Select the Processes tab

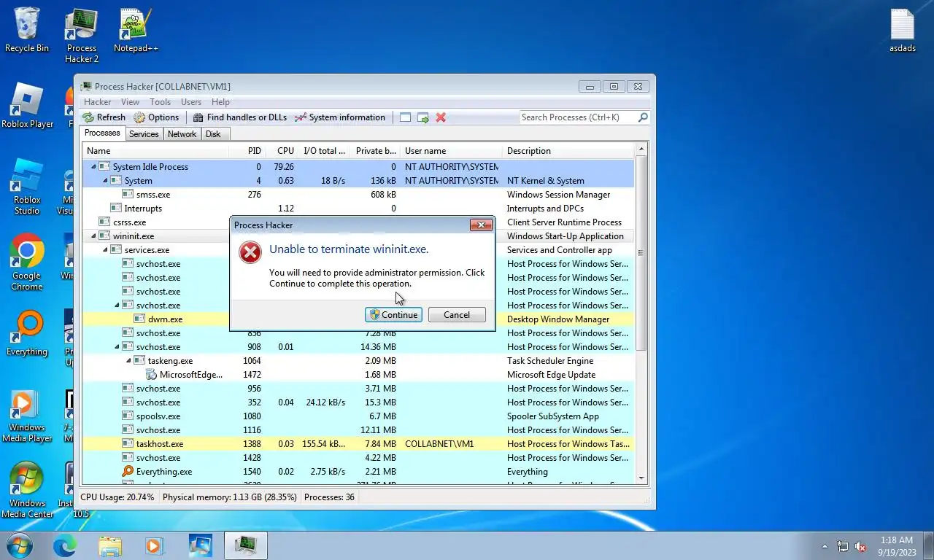pyautogui.click(x=102, y=133)
